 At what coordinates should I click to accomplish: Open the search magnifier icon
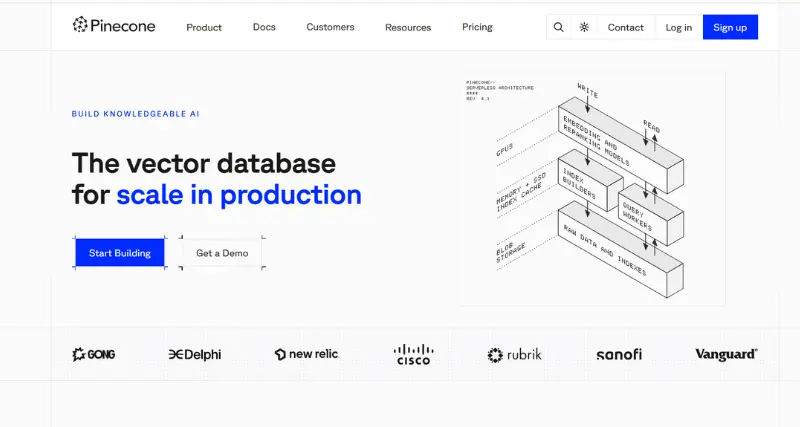tap(559, 27)
